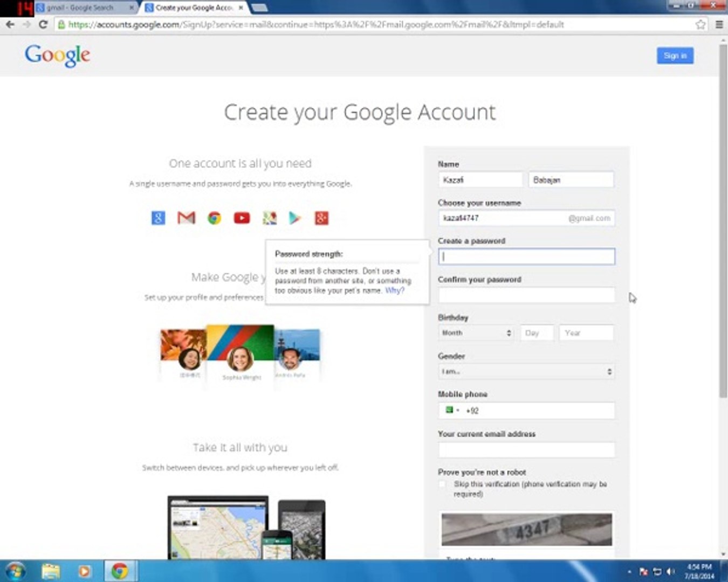Open the birthday Month dropdown

(476, 333)
